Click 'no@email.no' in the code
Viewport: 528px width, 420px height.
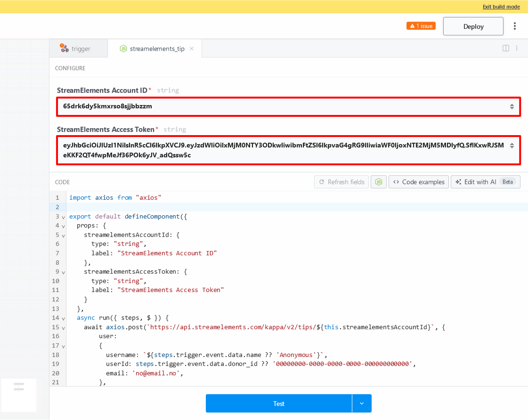point(156,373)
